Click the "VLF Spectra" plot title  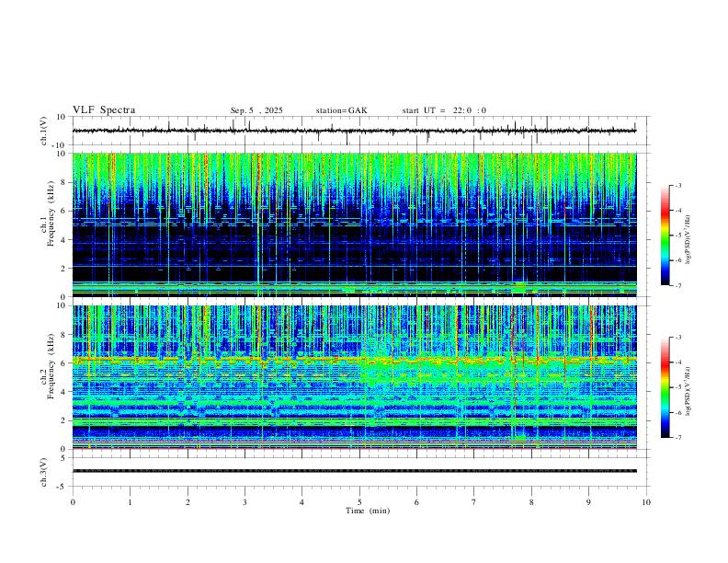click(x=104, y=110)
